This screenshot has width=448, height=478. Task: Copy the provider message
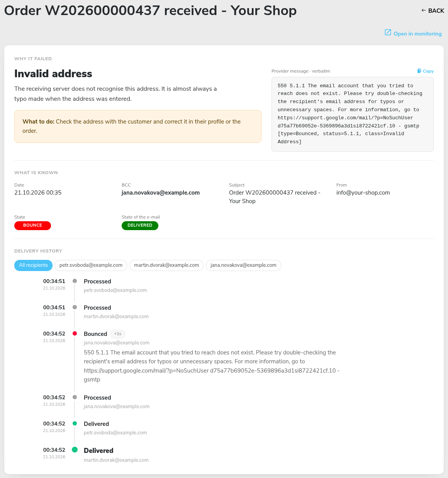tap(425, 71)
